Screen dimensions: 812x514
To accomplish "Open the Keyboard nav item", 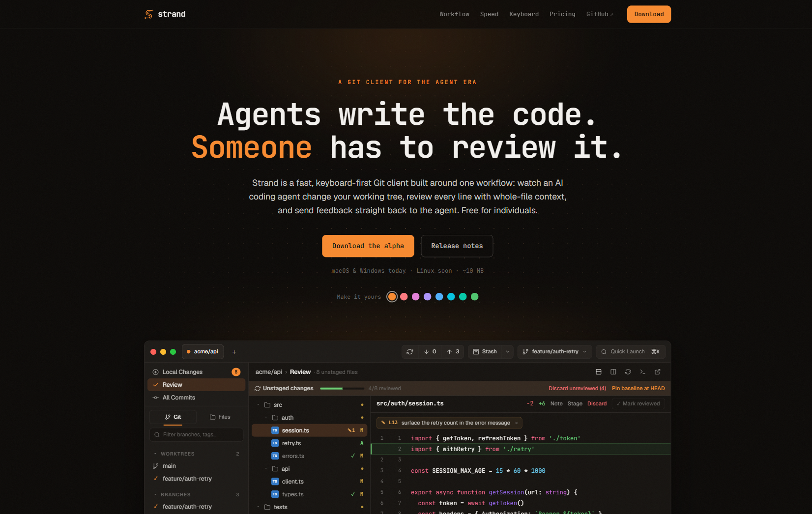I will [x=524, y=14].
